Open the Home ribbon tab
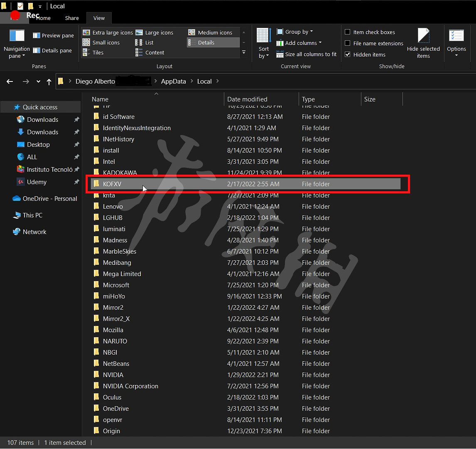The height and width of the screenshot is (449, 476). click(43, 18)
